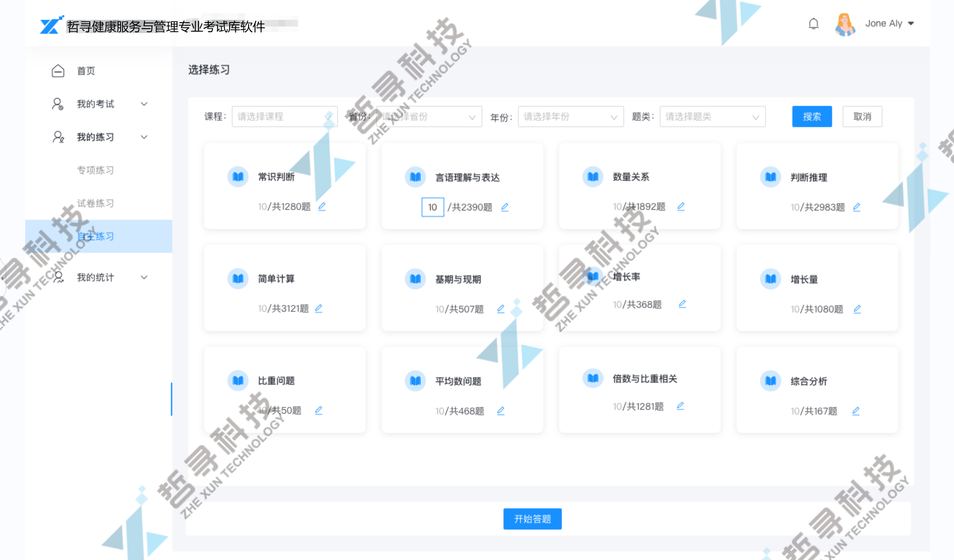
Task: Open 专项练习 submenu item
Action: [95, 170]
